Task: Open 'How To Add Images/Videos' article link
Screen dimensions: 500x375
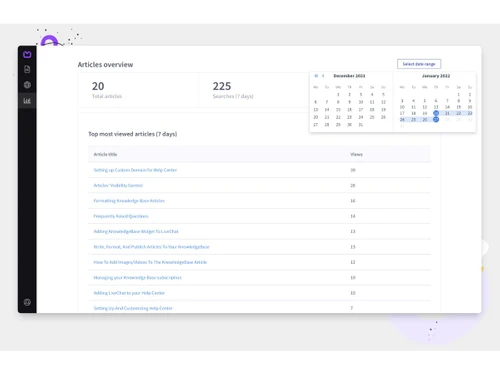Action: point(150,262)
